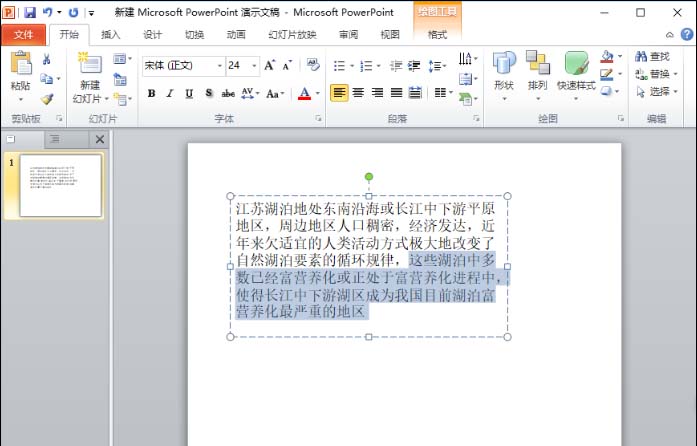Open the font name combo box
The width and height of the screenshot is (697, 446).
coord(184,66)
